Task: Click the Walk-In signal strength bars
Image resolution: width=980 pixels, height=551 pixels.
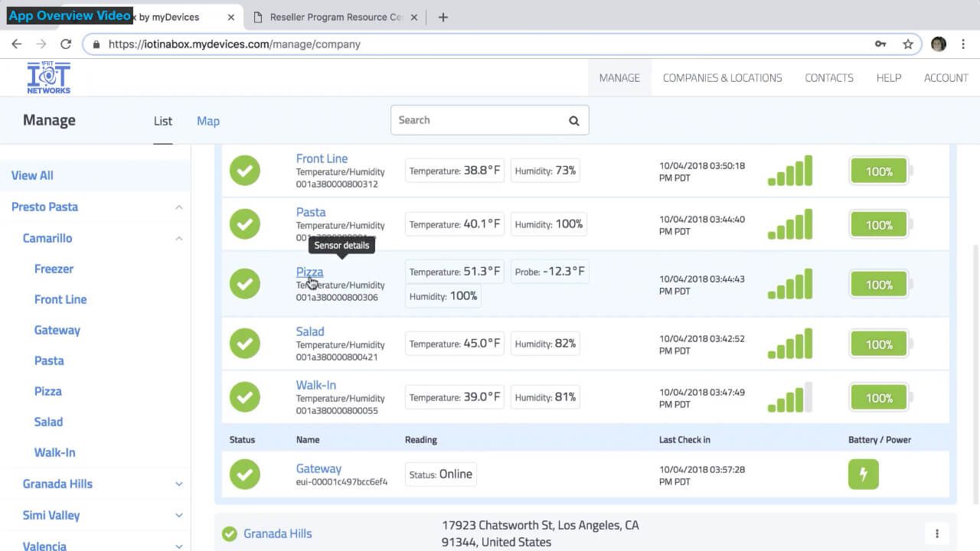Action: (x=789, y=398)
